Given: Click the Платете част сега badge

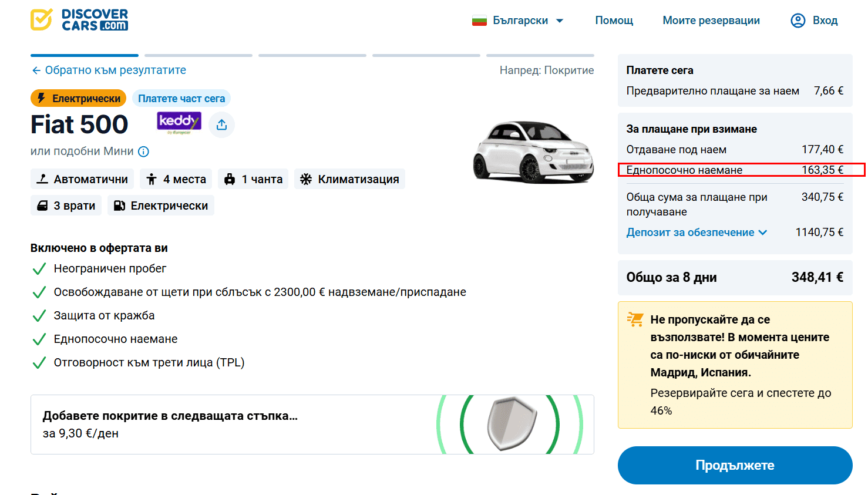Looking at the screenshot, I should [181, 98].
